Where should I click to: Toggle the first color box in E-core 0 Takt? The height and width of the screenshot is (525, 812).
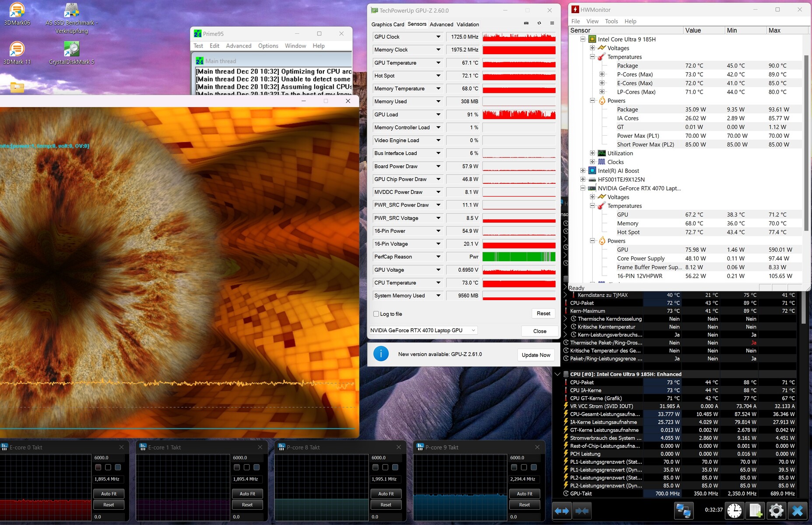click(x=98, y=467)
